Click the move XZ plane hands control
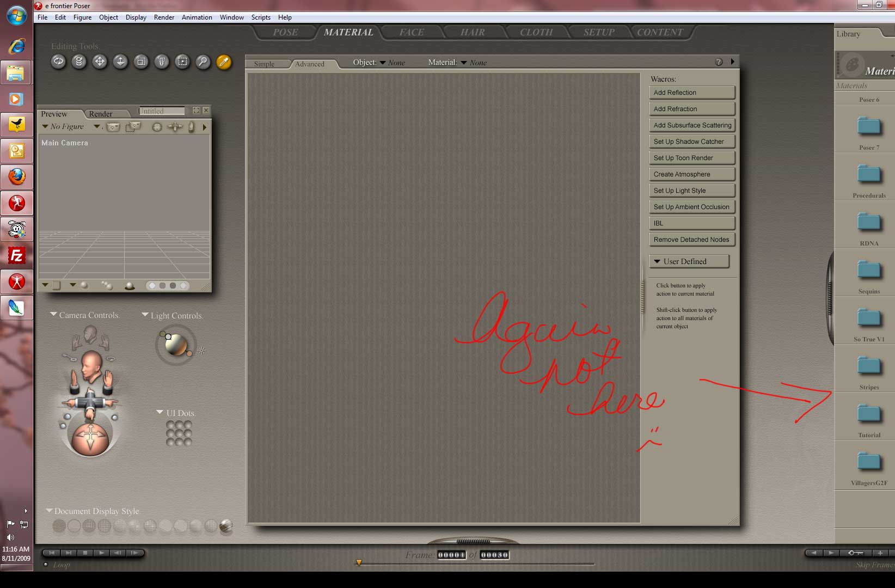The width and height of the screenshot is (895, 588). [90, 404]
